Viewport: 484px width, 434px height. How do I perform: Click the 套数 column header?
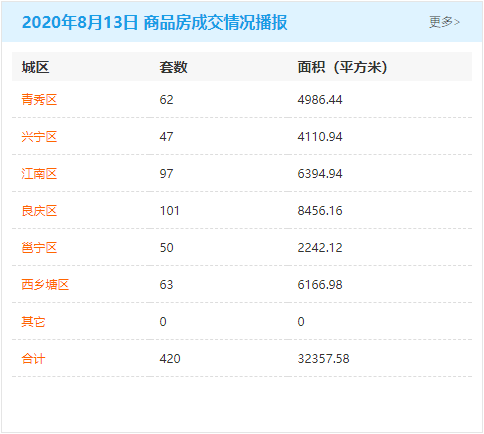(173, 67)
